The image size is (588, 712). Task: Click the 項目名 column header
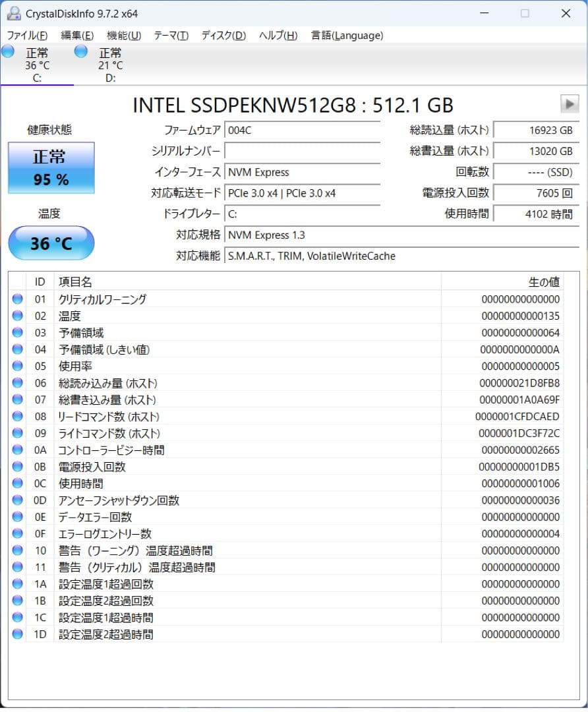click(x=247, y=282)
